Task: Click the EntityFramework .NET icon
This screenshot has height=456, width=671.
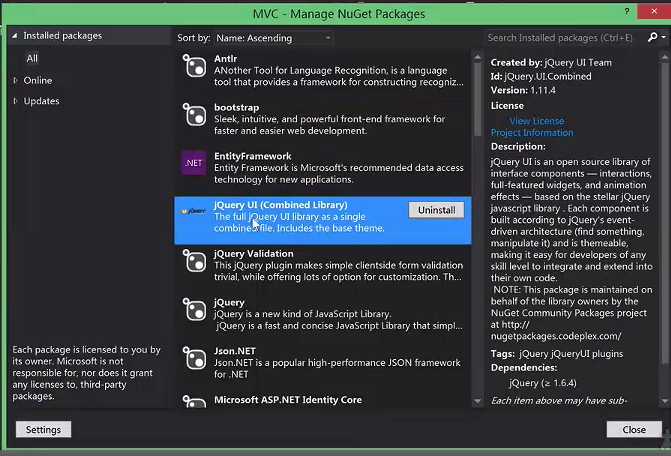Action: pos(193,163)
